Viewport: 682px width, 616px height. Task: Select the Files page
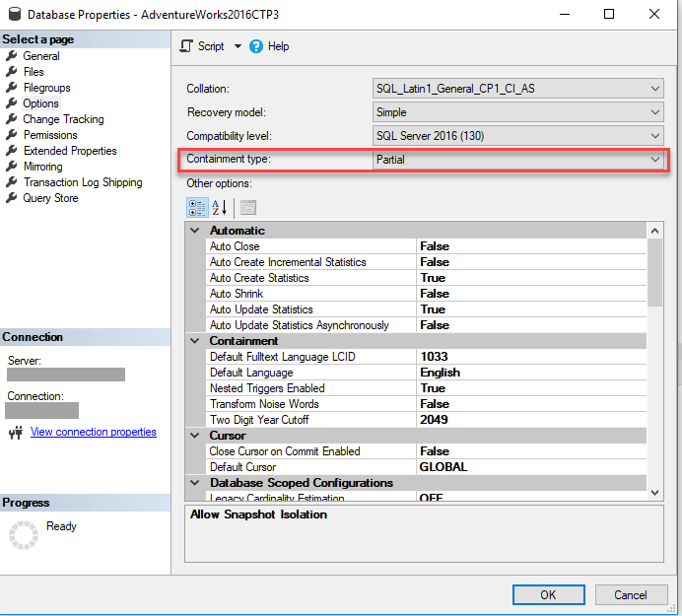coord(34,72)
